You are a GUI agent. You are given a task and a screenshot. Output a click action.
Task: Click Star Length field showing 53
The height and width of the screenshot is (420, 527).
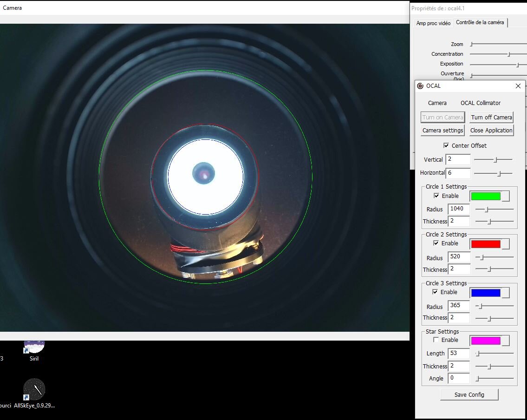[459, 354]
